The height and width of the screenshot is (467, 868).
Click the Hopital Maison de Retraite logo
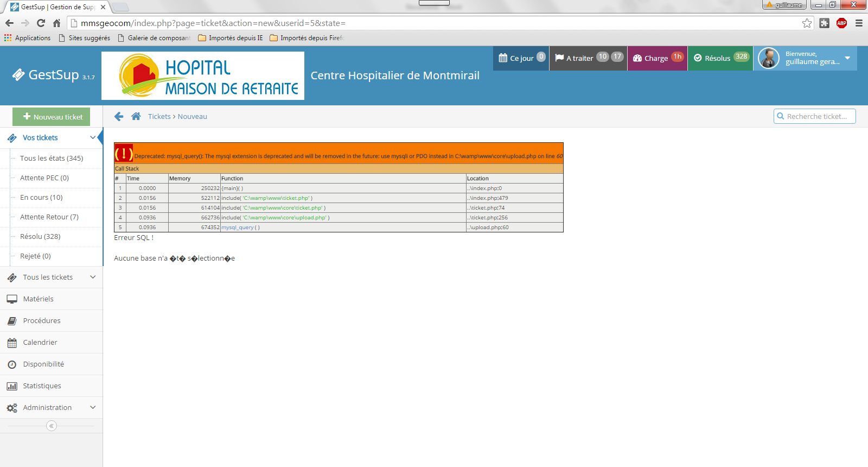point(203,75)
